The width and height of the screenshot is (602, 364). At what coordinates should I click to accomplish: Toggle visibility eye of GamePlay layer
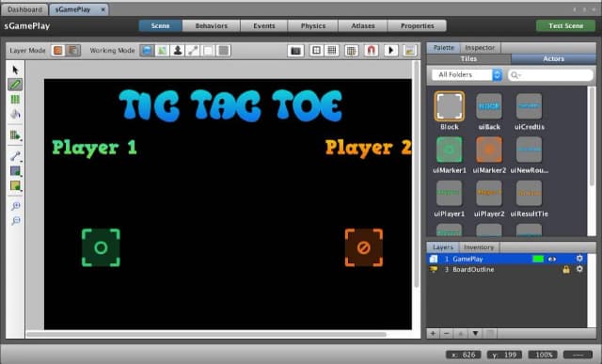tap(552, 260)
